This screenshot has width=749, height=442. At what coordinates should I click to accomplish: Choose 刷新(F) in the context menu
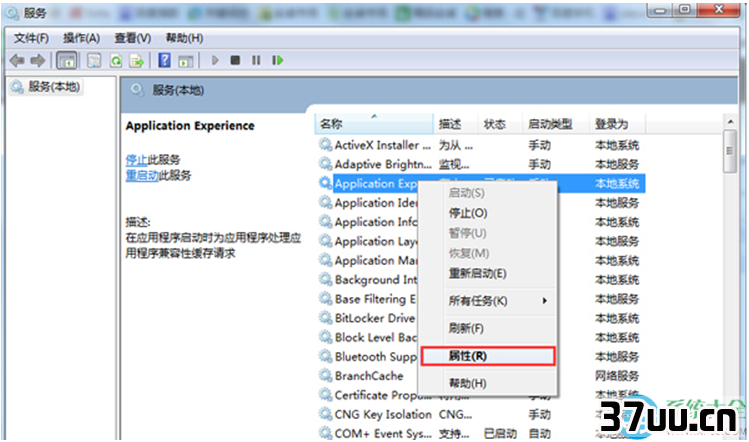[x=488, y=329]
